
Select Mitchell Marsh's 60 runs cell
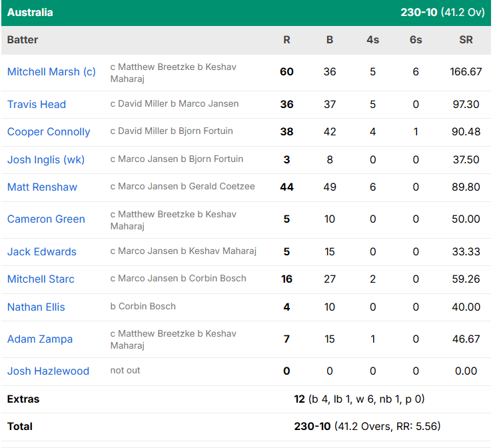286,72
